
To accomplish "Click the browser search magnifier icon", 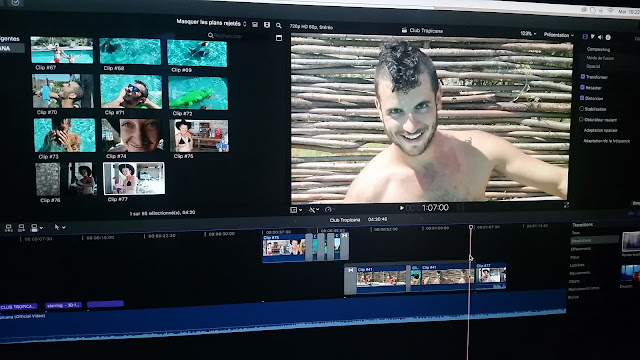I will [279, 26].
